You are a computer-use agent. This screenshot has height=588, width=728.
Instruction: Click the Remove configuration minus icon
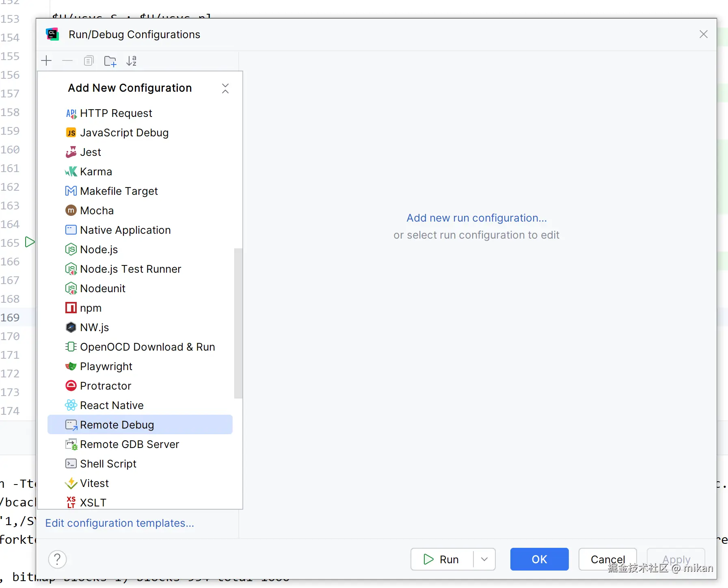(67, 61)
